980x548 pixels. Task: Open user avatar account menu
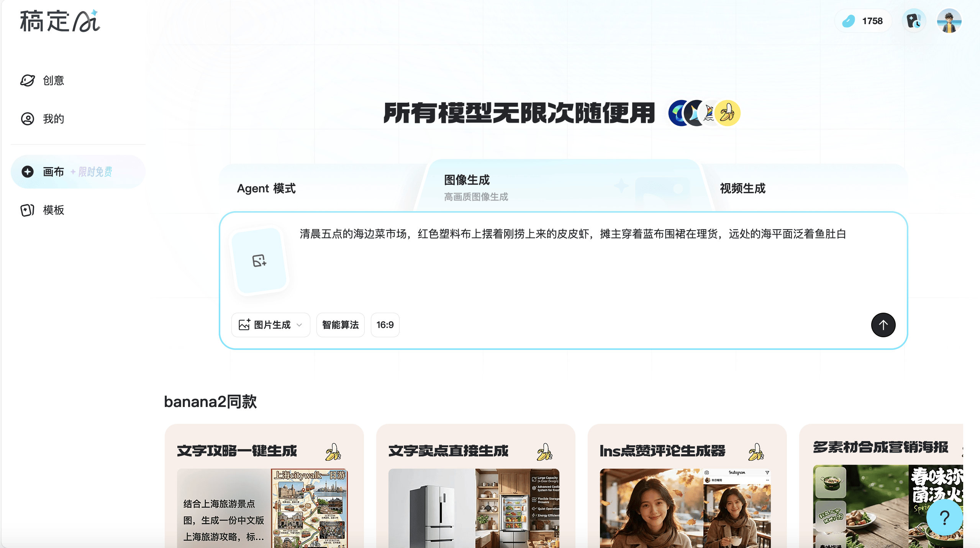coord(949,21)
